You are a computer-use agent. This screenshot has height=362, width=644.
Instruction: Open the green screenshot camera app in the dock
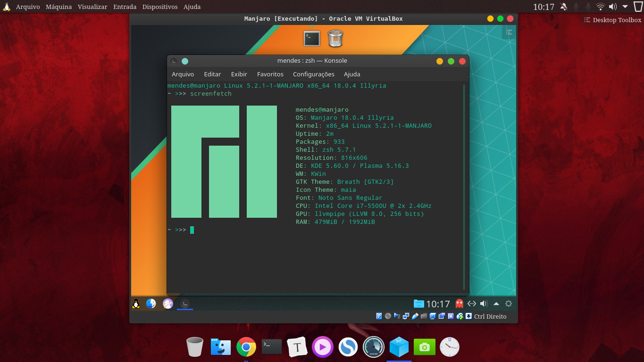pyautogui.click(x=425, y=347)
